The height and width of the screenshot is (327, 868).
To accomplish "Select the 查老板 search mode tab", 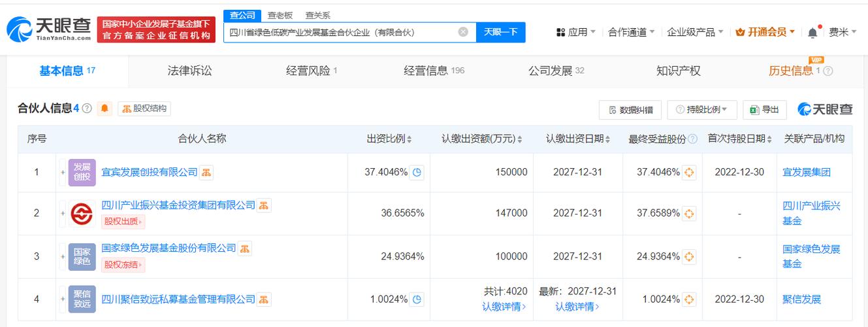I will (x=280, y=16).
